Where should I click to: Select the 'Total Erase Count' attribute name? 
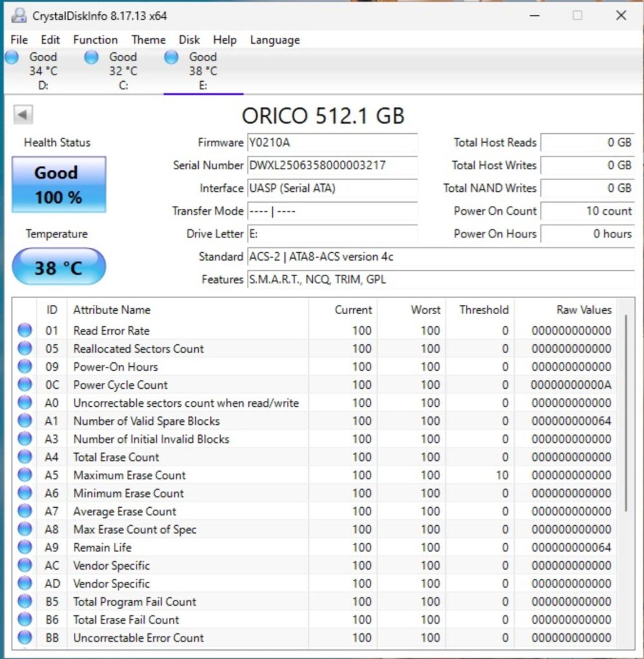click(x=116, y=457)
